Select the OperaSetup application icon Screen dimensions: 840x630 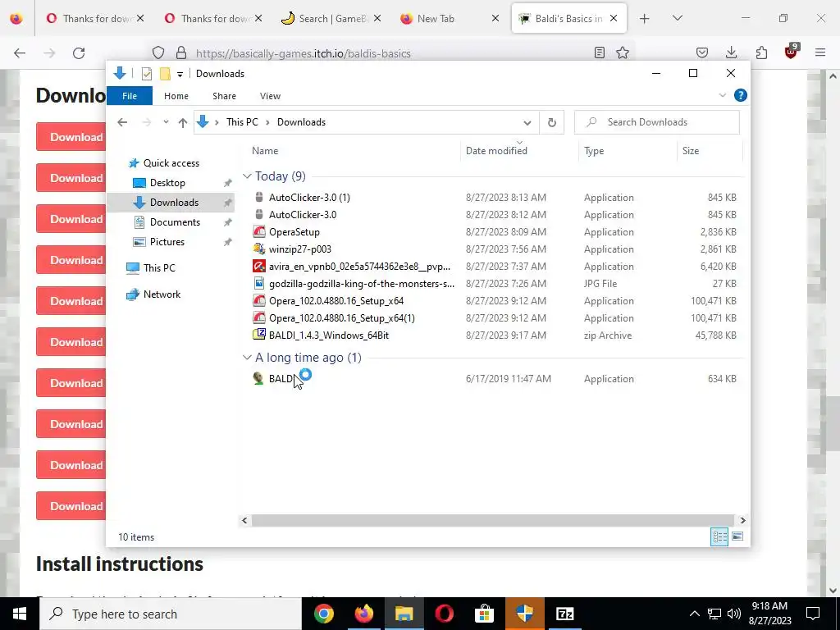pos(259,232)
